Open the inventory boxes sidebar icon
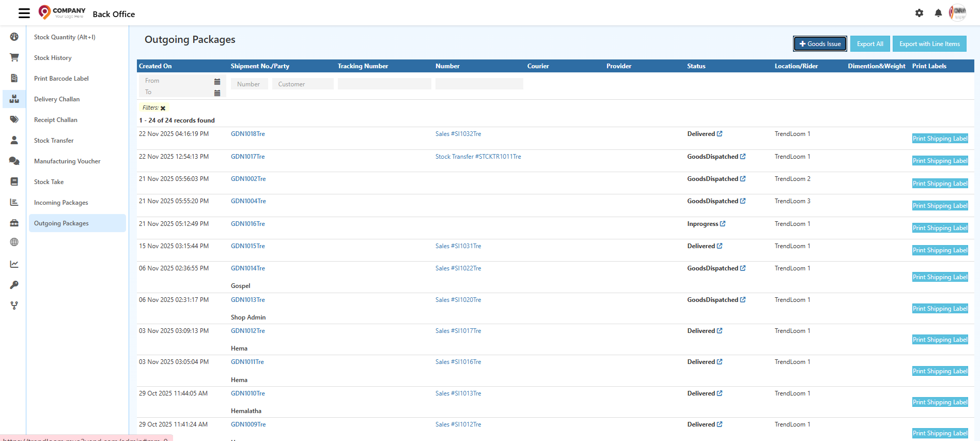 coord(14,99)
